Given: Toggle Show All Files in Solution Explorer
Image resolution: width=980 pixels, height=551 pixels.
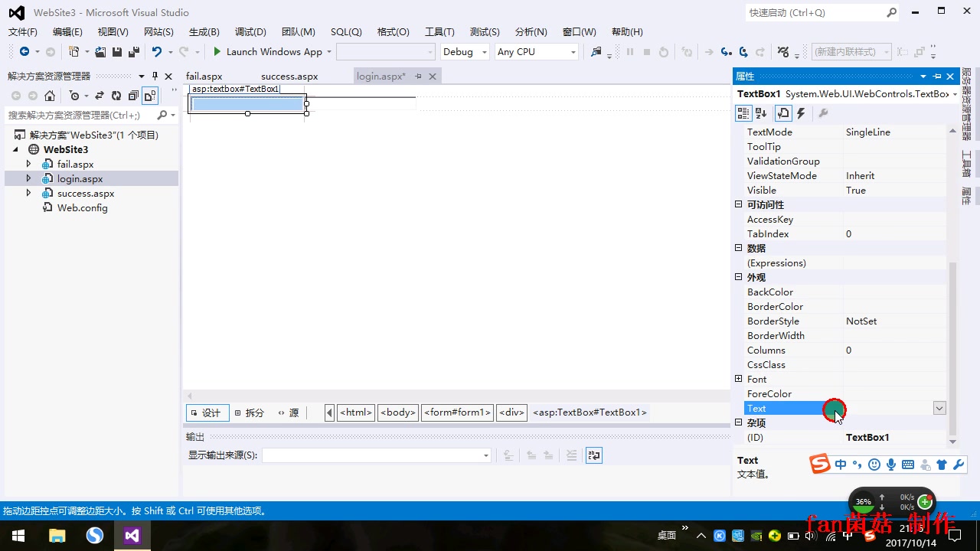Looking at the screenshot, I should point(150,96).
